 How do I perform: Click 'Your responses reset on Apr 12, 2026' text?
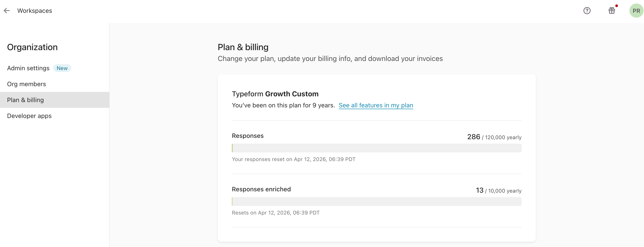294,159
